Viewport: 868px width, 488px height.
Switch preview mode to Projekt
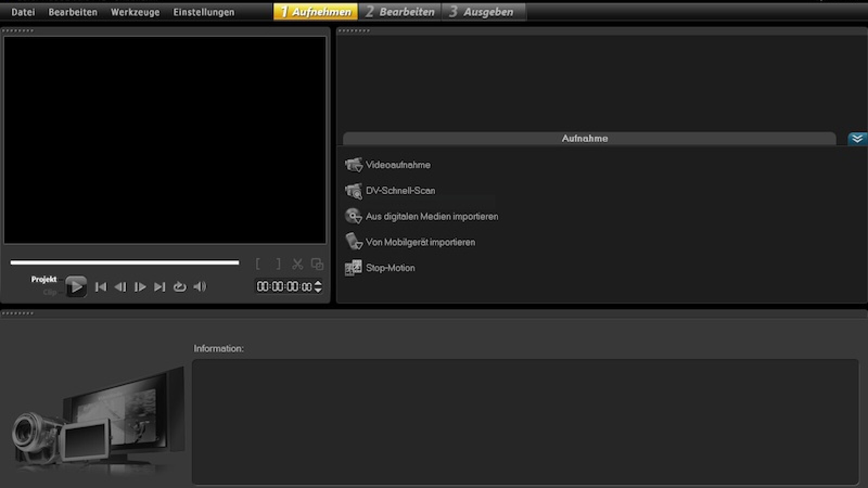click(44, 279)
